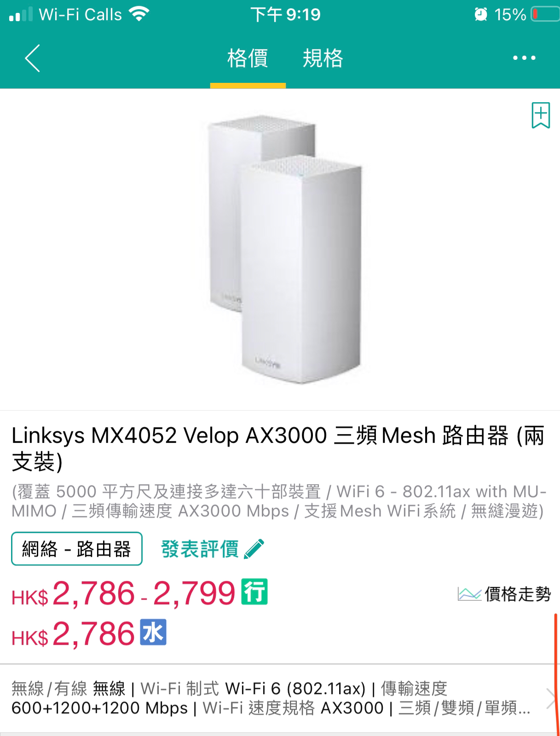Tap the HK$2,786 - 2,799 price range
560x736 pixels.
click(123, 593)
